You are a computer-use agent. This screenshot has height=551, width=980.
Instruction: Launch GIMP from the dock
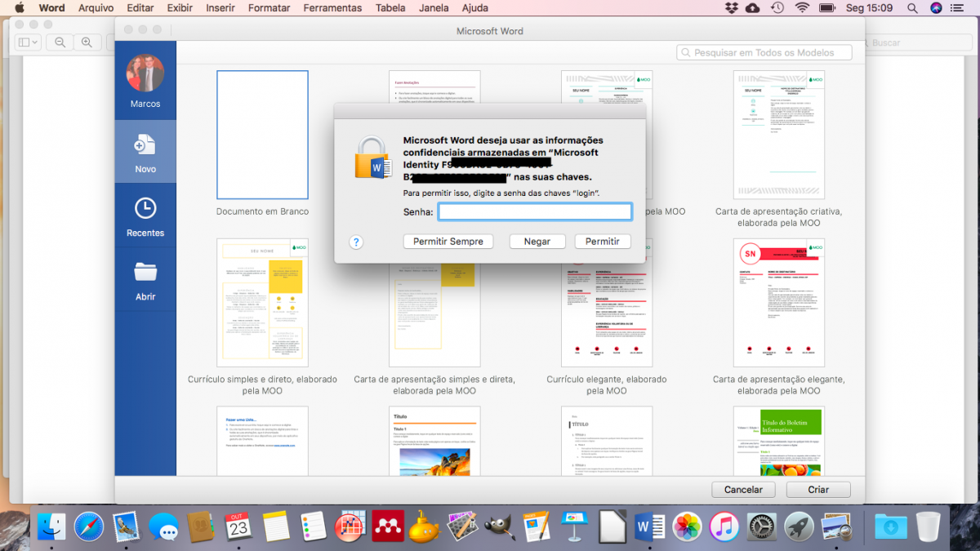[x=500, y=527]
